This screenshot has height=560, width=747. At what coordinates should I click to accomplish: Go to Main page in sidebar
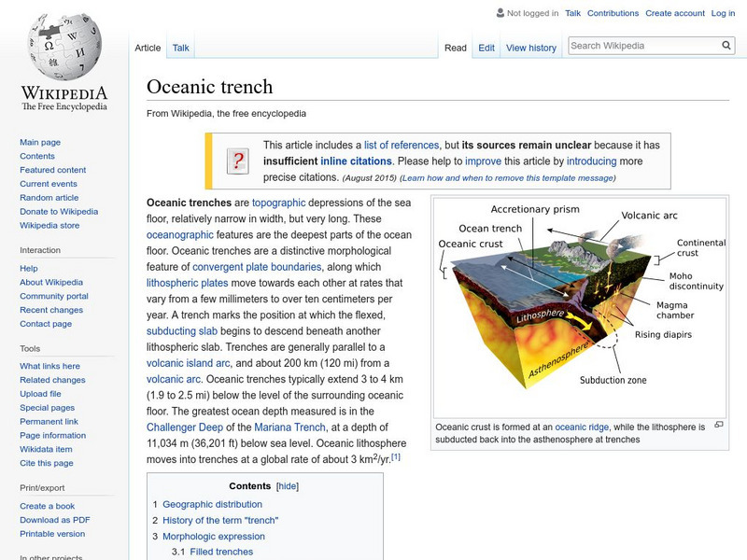40,142
